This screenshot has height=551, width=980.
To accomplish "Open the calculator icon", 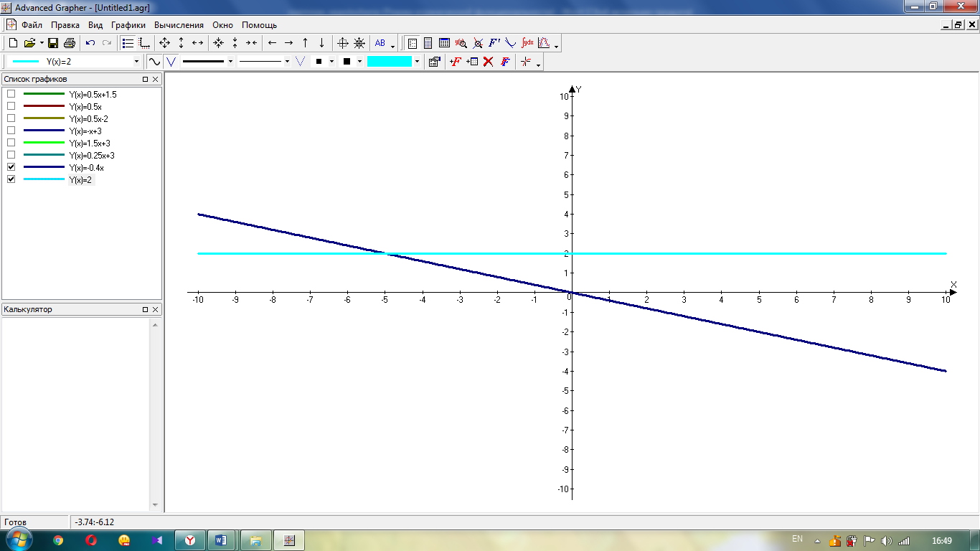I will coord(428,43).
